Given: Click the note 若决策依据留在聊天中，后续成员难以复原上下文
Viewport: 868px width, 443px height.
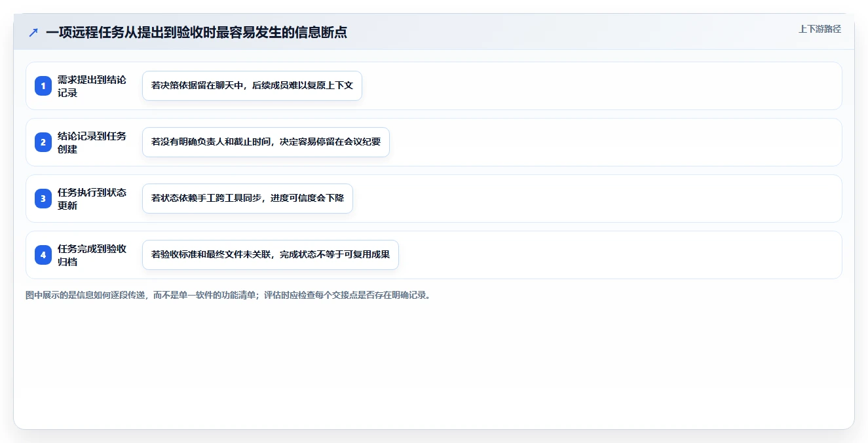Looking at the screenshot, I should coord(252,86).
